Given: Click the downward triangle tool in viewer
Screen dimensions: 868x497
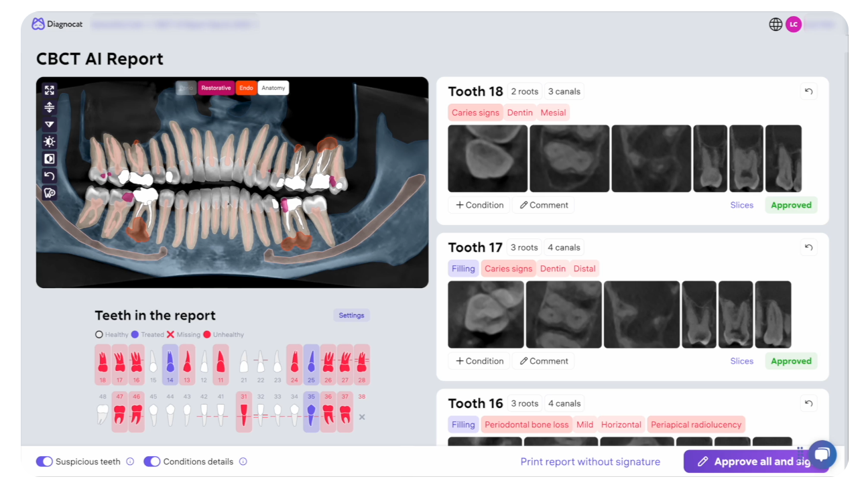Looking at the screenshot, I should coord(50,125).
